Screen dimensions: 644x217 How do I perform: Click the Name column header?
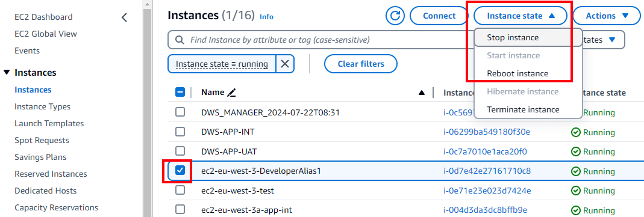pyautogui.click(x=213, y=93)
